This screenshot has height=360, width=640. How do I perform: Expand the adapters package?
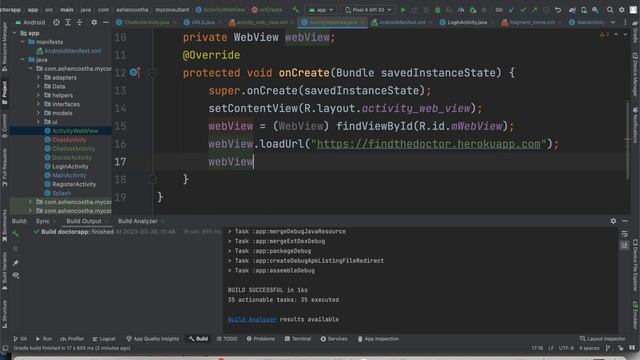38,77
